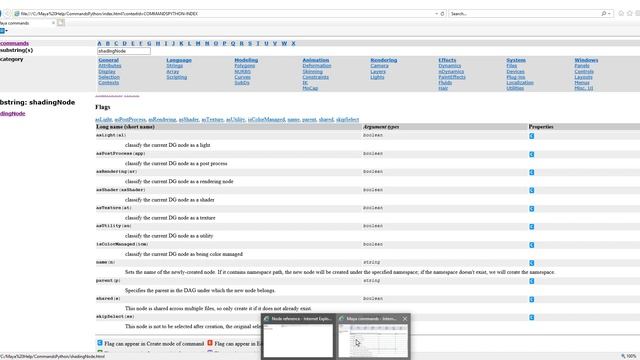
Task: Click the red Edit mode legend icon
Action: (210, 343)
